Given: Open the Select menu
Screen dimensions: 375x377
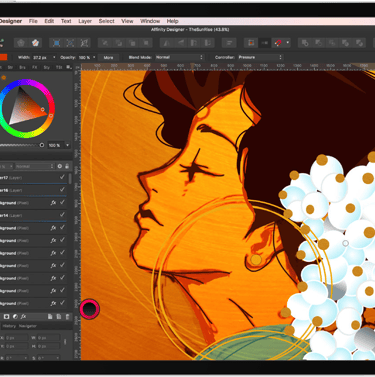Looking at the screenshot, I should point(106,21).
